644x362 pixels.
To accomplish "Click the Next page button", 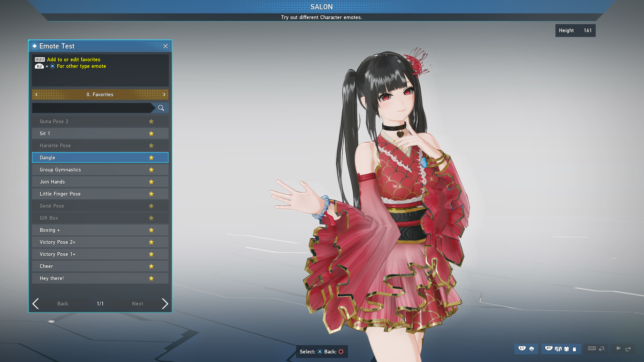I will click(x=137, y=304).
